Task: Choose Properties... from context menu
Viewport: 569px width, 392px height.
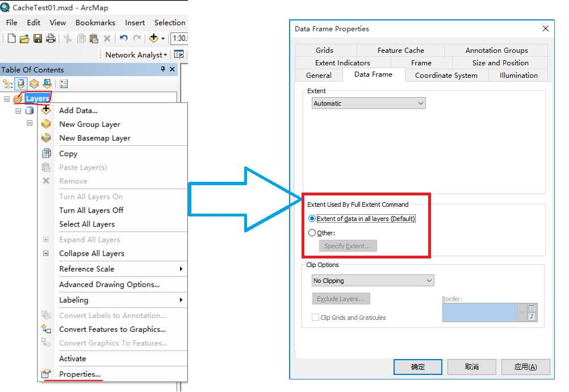Action: [x=112, y=374]
